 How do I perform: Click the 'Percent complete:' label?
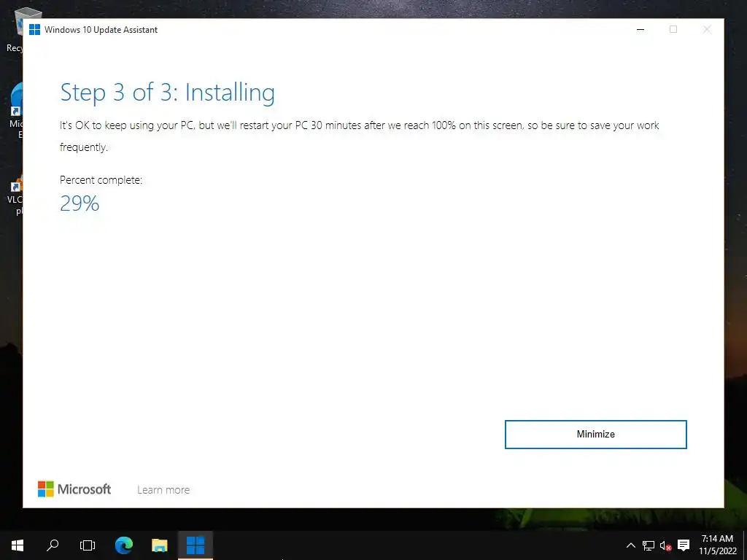101,180
